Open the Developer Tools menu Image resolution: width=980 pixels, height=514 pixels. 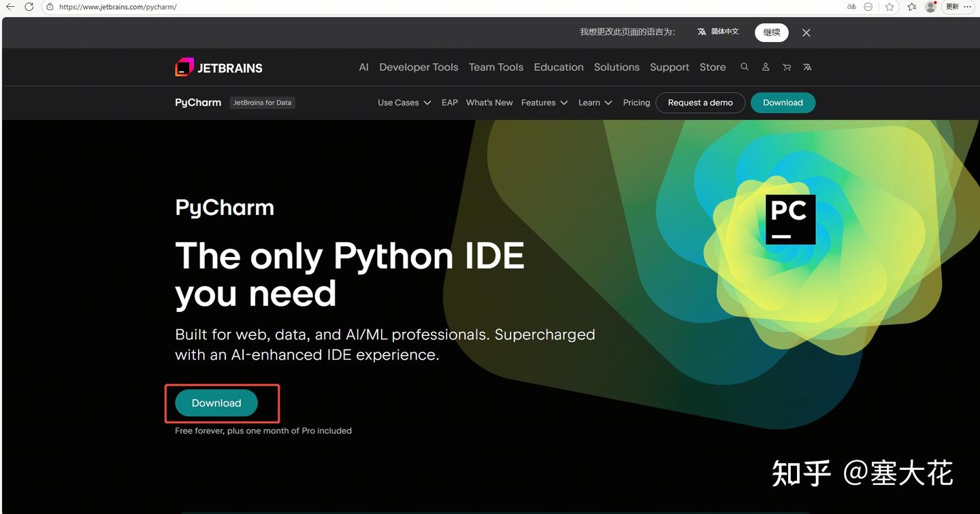[x=419, y=67]
